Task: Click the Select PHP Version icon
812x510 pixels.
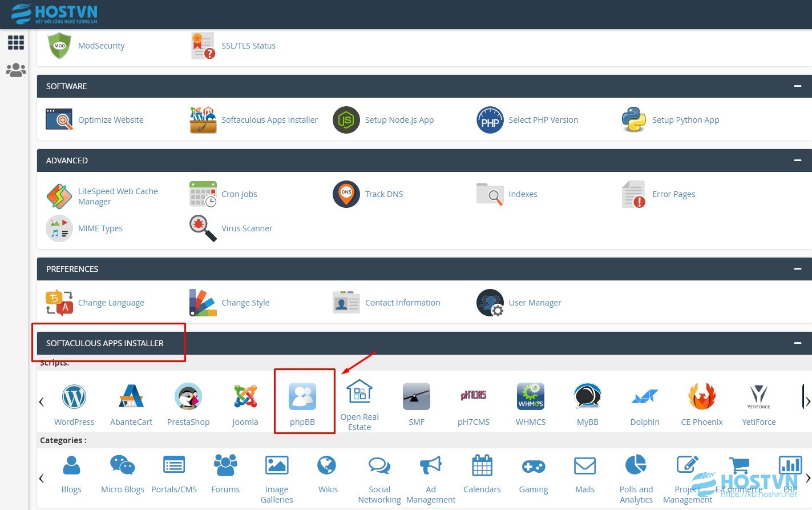Action: point(490,120)
